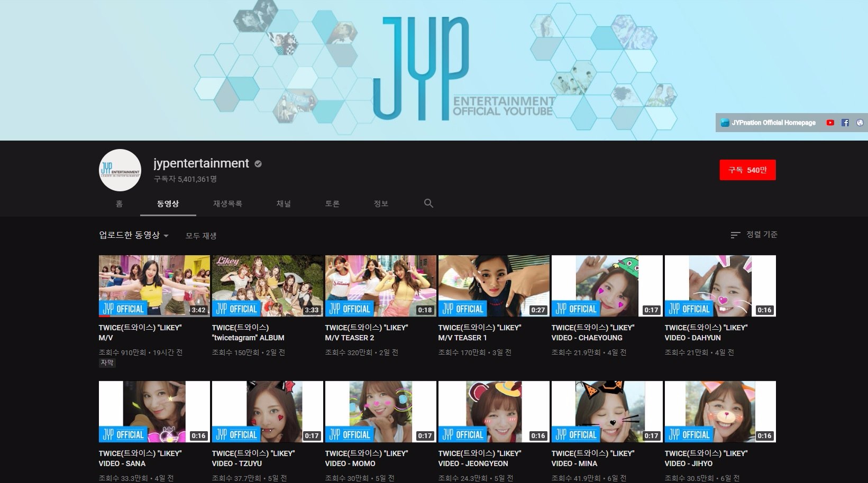Viewport: 868px width, 483px height.
Task: Click 조회수 320만회 under M/V TEASER 2
Action: coord(349,352)
